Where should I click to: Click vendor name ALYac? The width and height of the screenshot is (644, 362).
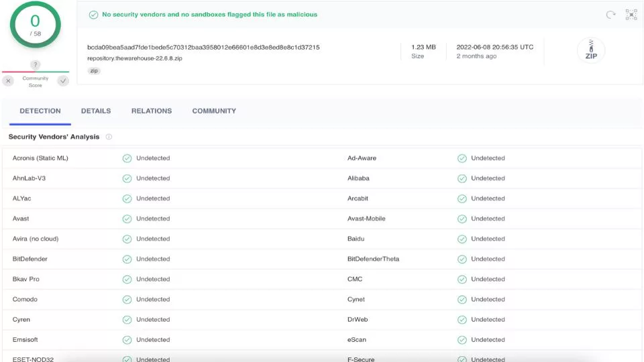21,198
